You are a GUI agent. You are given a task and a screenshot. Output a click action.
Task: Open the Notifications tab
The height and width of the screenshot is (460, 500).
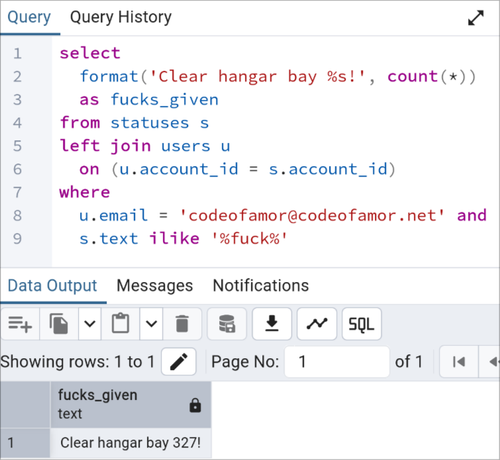point(261,286)
